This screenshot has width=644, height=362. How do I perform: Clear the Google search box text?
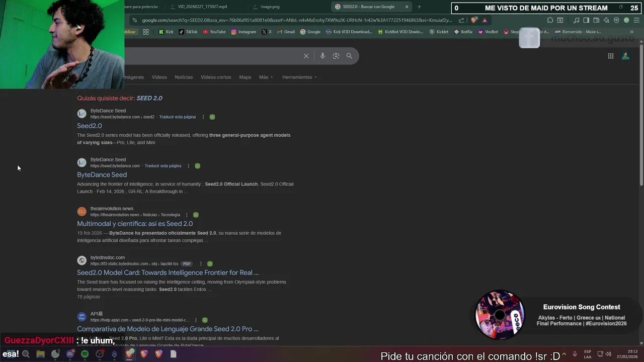(x=306, y=56)
